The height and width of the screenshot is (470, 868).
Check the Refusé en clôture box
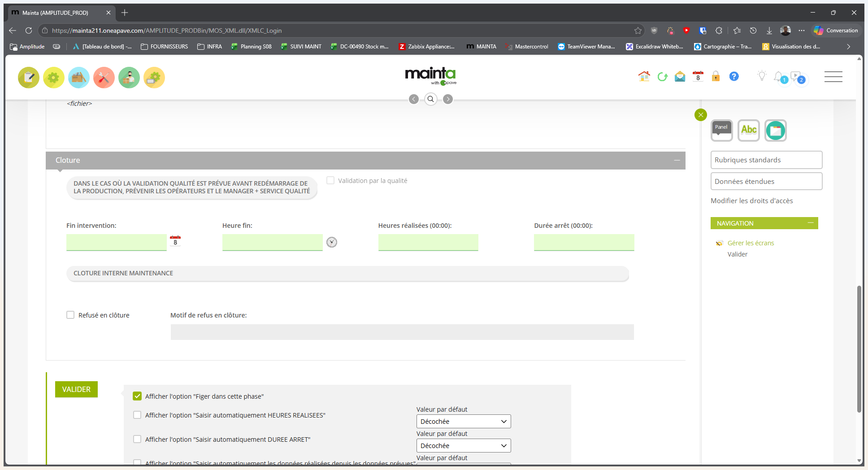(x=70, y=315)
